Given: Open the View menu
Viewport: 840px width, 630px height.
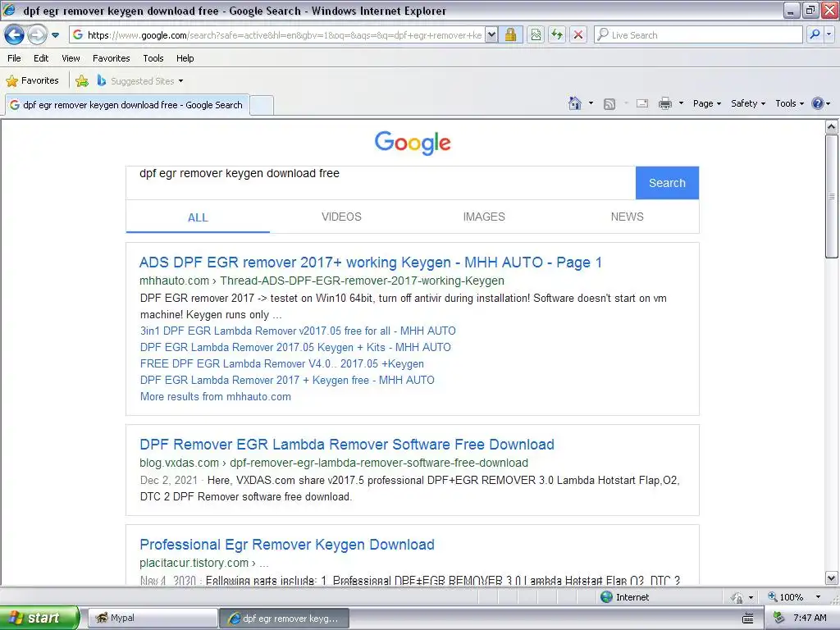Looking at the screenshot, I should [71, 58].
